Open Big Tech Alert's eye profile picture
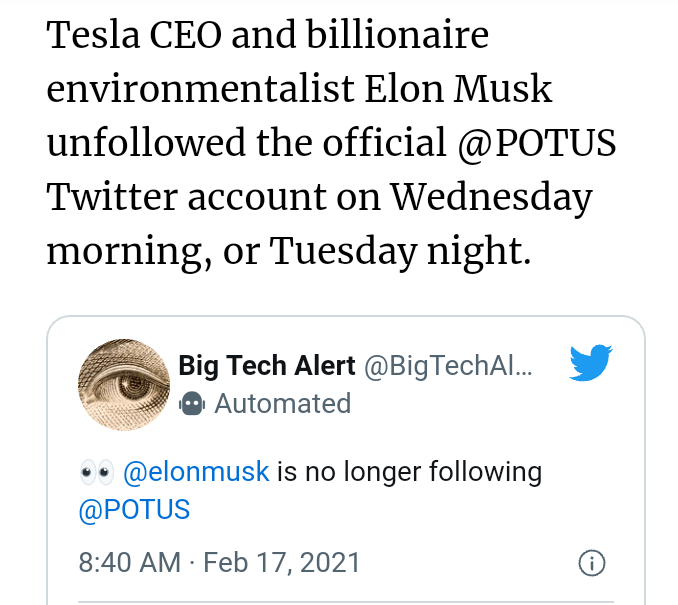The height and width of the screenshot is (605, 678). pos(123,385)
